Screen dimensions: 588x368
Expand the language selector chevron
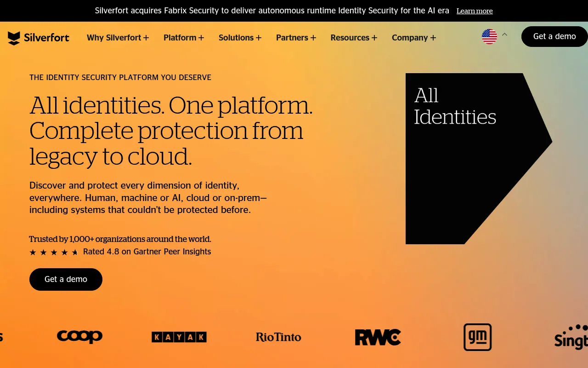pyautogui.click(x=504, y=34)
